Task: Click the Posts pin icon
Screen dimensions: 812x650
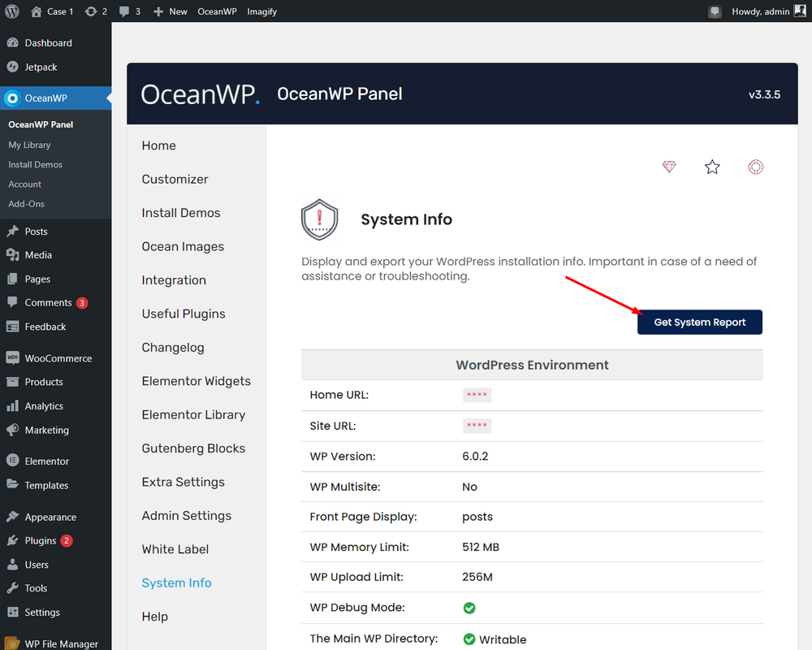Action: click(12, 232)
